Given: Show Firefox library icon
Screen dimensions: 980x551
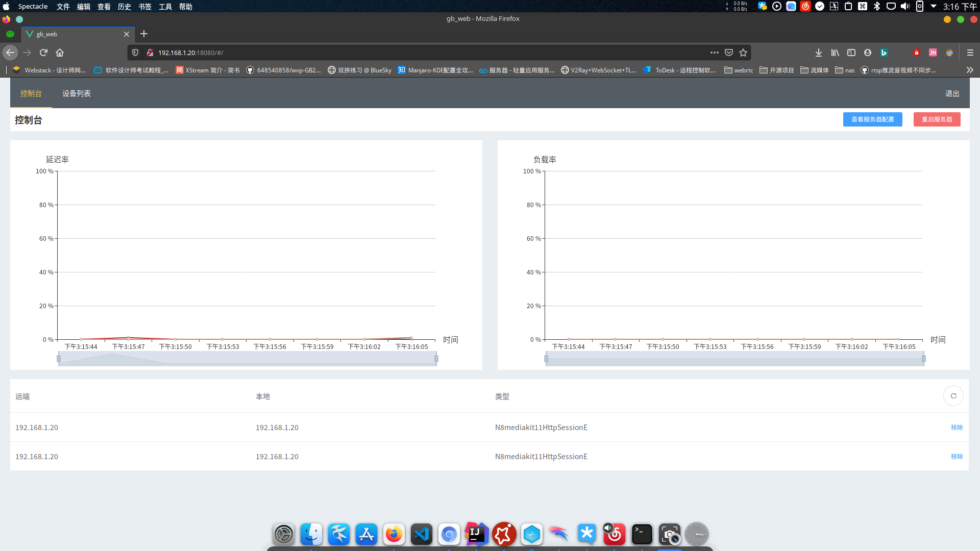Looking at the screenshot, I should [835, 53].
